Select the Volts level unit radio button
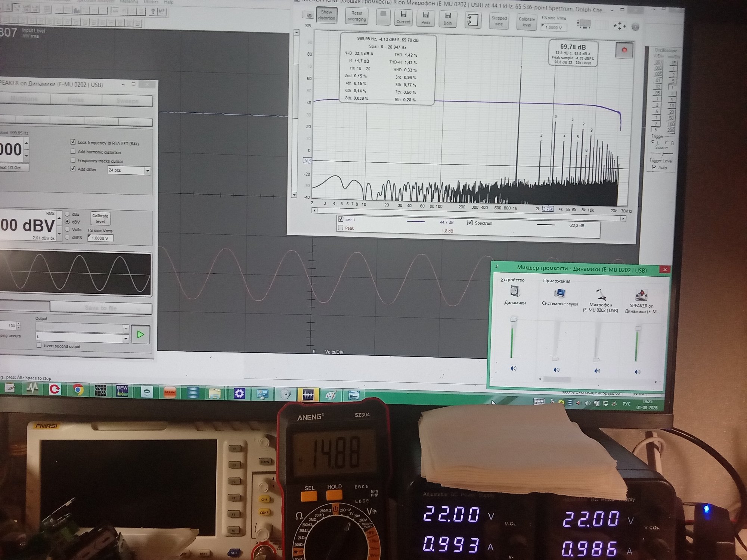The width and height of the screenshot is (747, 560). click(68, 229)
